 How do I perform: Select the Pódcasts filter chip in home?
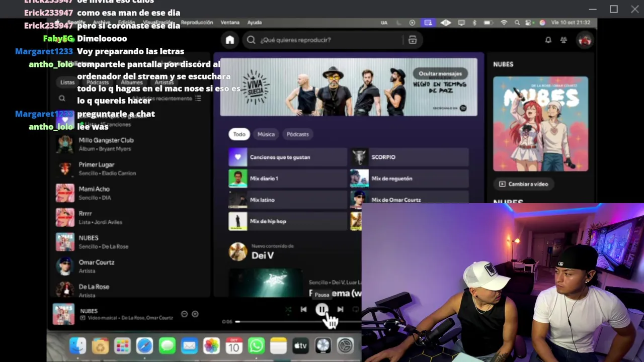point(298,134)
